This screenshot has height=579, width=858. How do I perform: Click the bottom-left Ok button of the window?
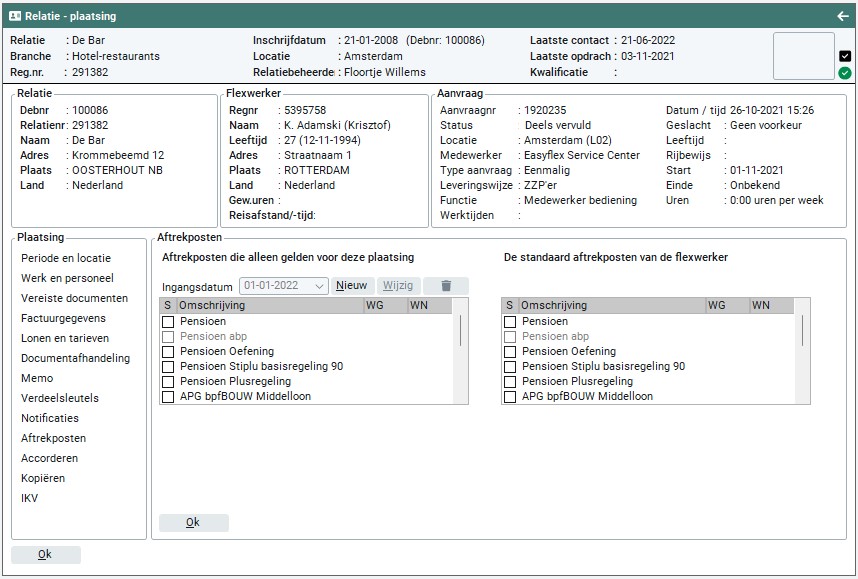(45, 555)
